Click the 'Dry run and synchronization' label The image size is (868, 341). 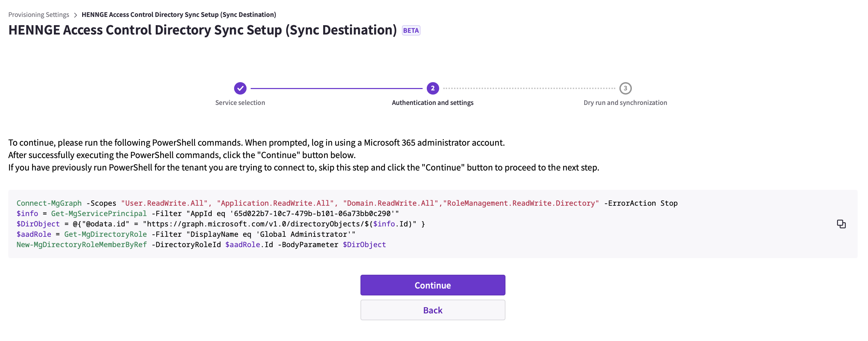pos(625,103)
